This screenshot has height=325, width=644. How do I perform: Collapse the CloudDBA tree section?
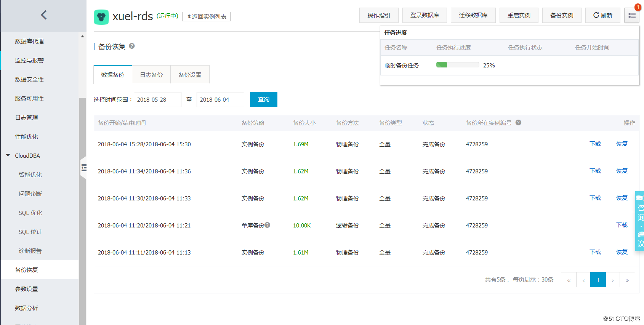8,155
